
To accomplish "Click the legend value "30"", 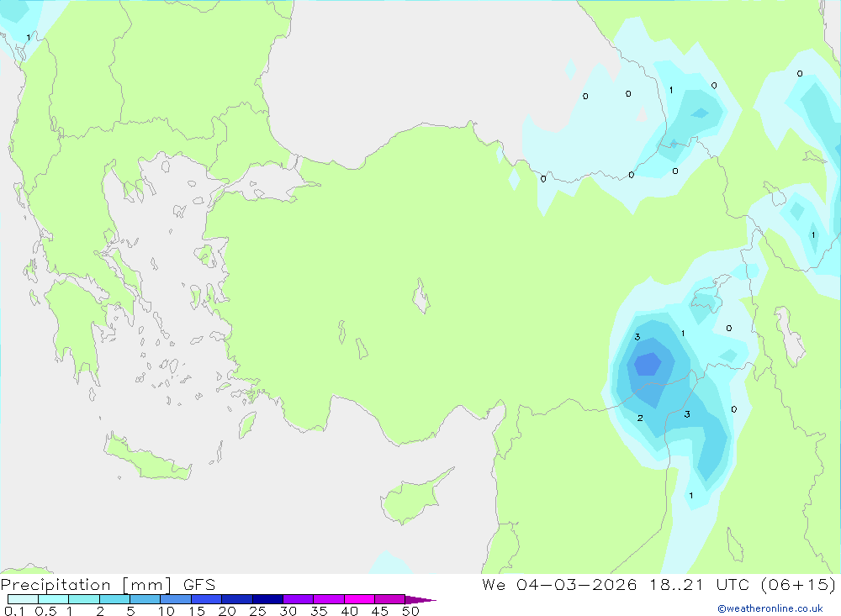I will tap(288, 611).
